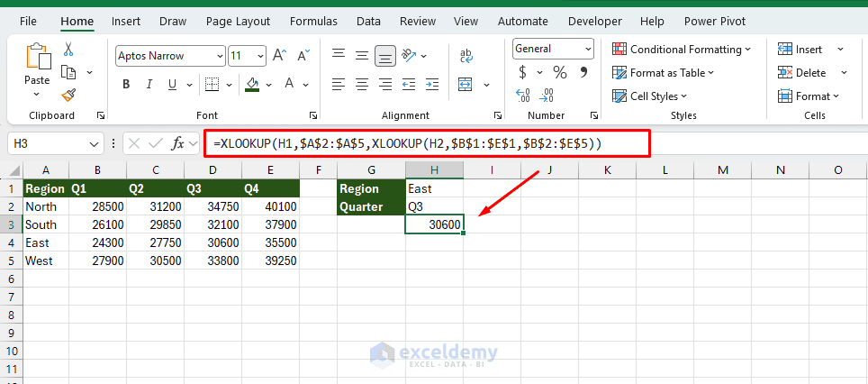Screen dimensions: 868x384
Task: Open Alignment settings dialog launcher
Action: (498, 115)
